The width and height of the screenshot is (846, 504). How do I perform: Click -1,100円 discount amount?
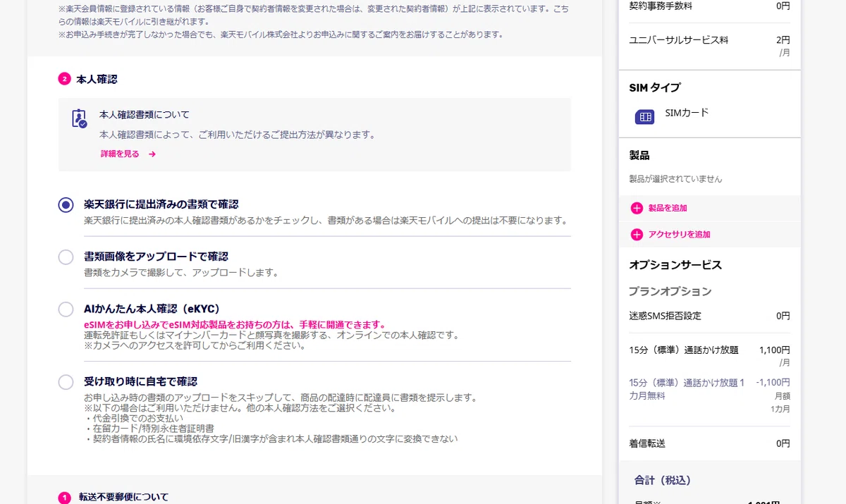coord(773,382)
